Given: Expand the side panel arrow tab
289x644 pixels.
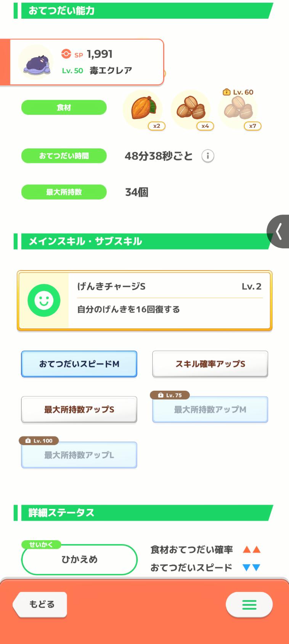Looking at the screenshot, I should click(279, 232).
